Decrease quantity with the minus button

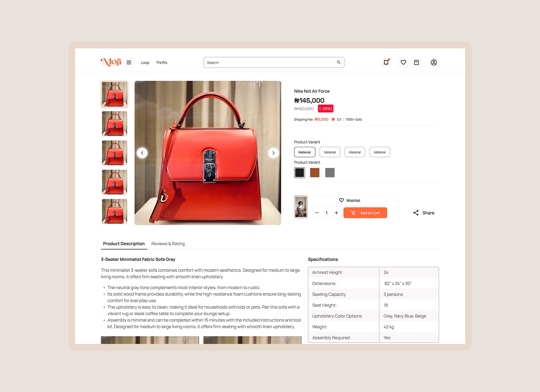[x=317, y=213]
